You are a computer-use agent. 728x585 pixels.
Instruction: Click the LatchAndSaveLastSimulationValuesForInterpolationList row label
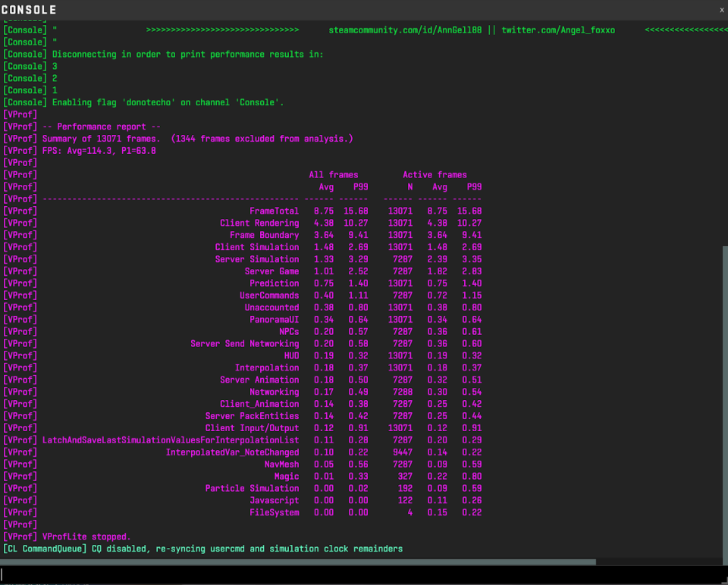171,440
